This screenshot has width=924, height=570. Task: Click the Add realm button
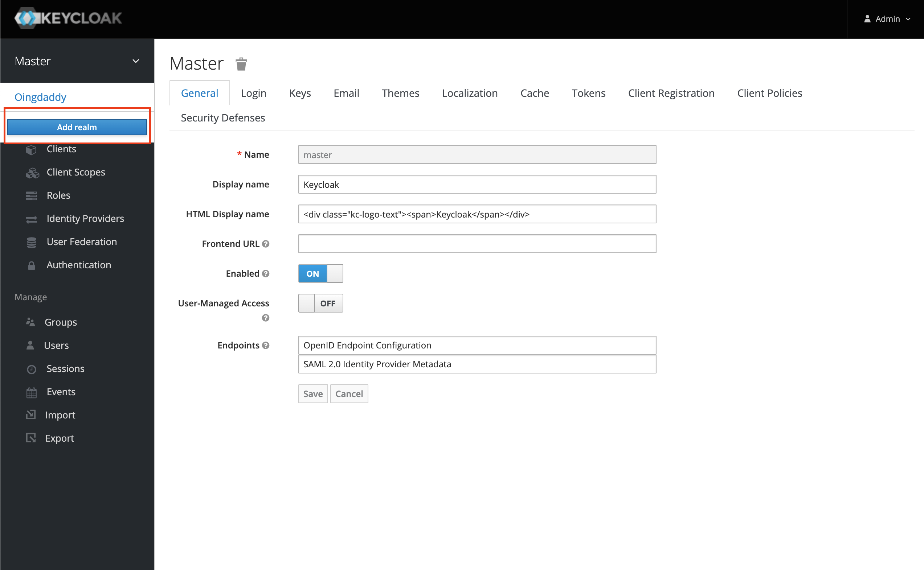pos(77,127)
